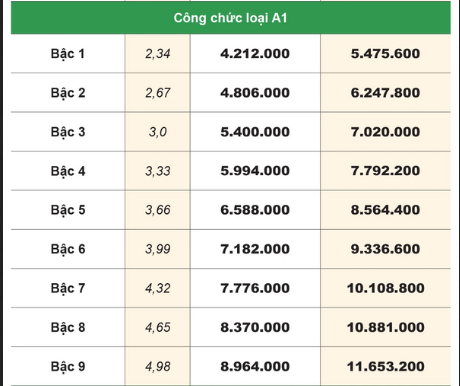Select coefficient 3,99 cell

click(158, 249)
